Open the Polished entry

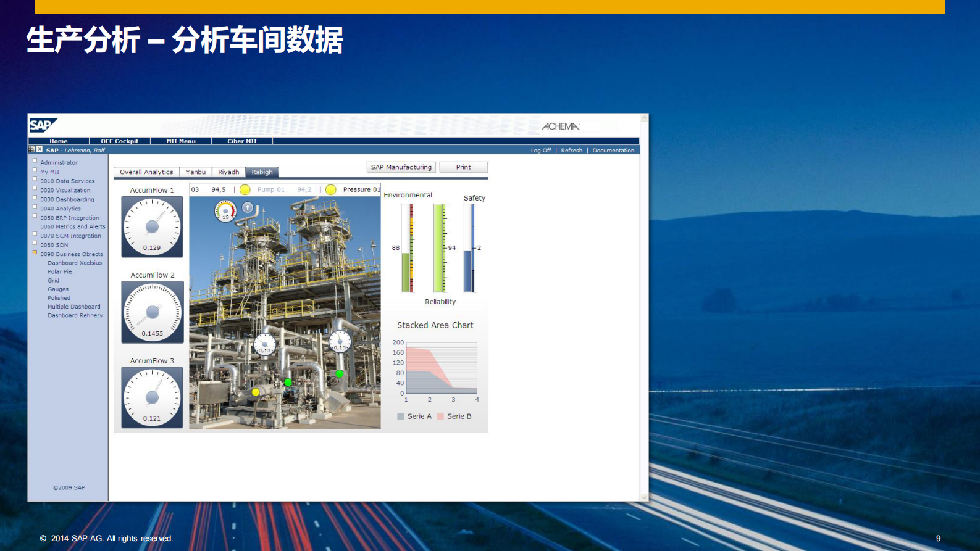pyautogui.click(x=59, y=297)
